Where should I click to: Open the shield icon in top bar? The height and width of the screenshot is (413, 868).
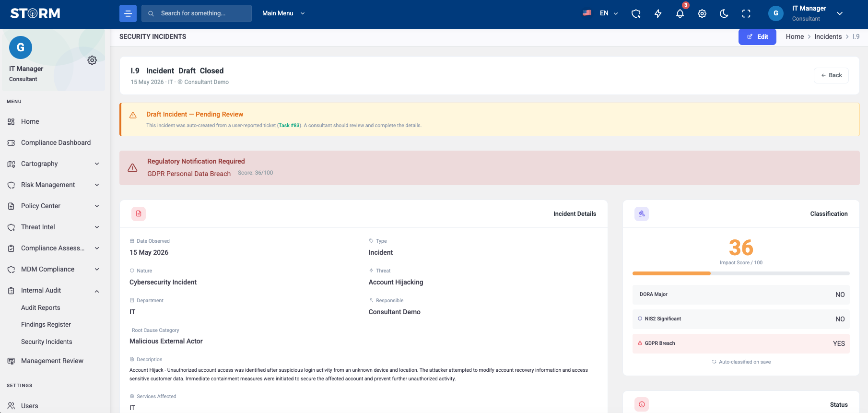[x=636, y=13]
